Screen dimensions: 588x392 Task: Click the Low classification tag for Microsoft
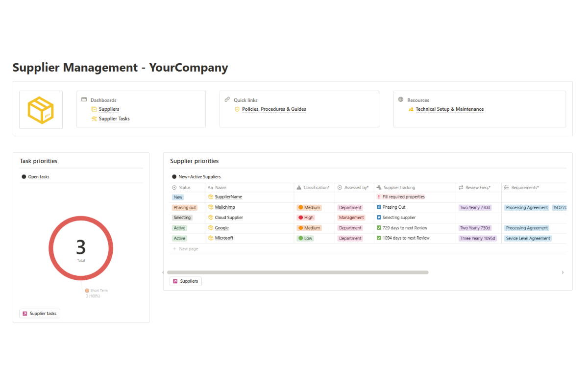pos(305,238)
